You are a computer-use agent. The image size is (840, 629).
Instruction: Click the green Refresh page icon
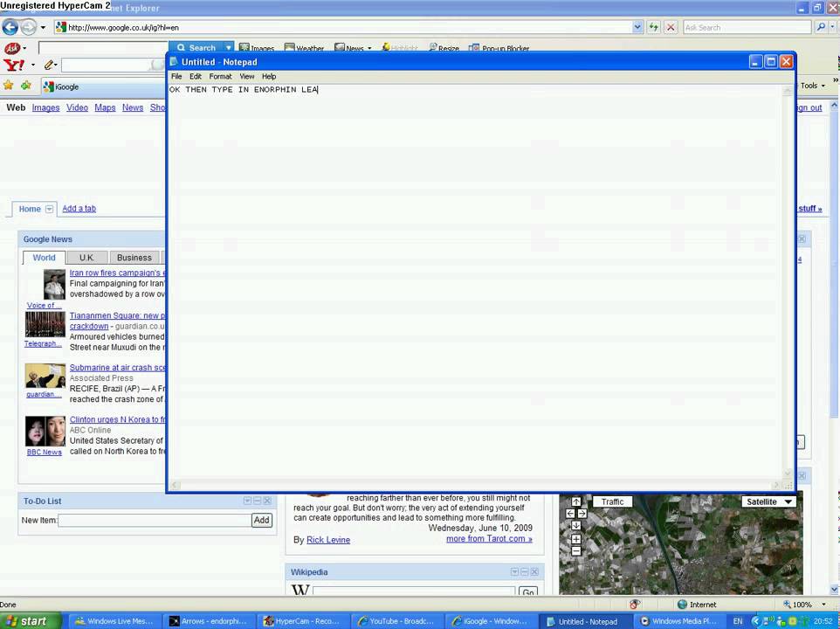(653, 27)
